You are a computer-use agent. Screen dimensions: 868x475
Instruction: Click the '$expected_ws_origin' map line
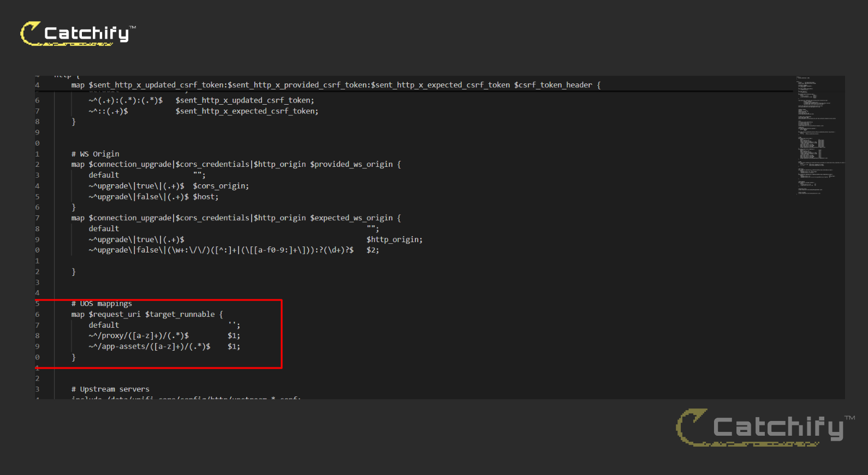[236, 218]
